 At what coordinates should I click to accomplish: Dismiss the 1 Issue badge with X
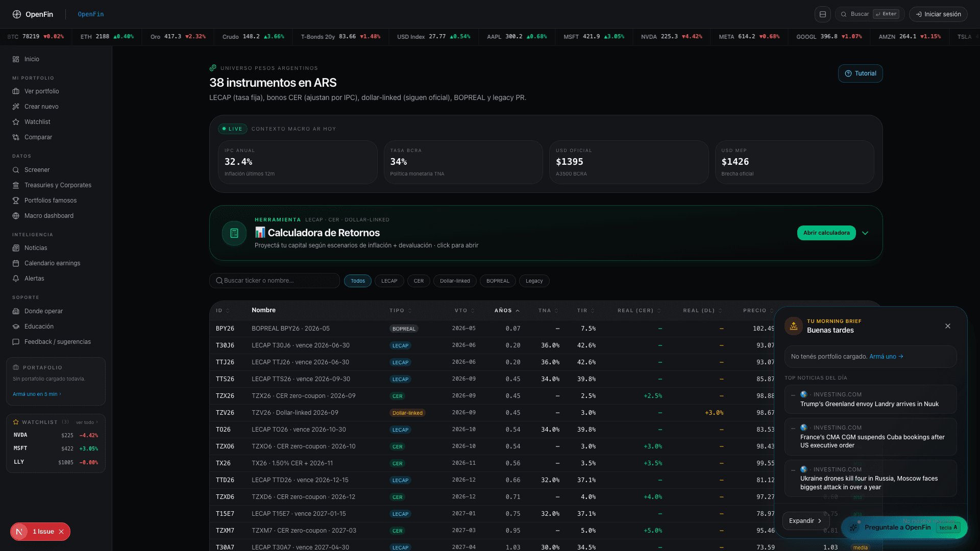pyautogui.click(x=61, y=532)
